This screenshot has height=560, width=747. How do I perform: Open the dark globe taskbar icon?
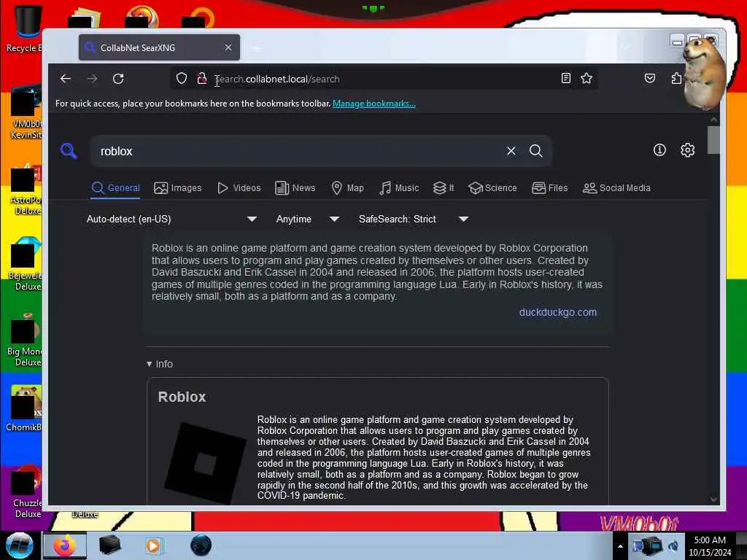click(x=201, y=545)
